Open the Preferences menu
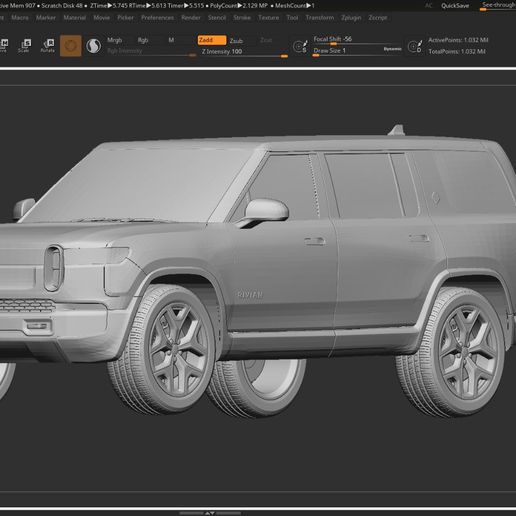The height and width of the screenshot is (516, 516). pos(157,18)
